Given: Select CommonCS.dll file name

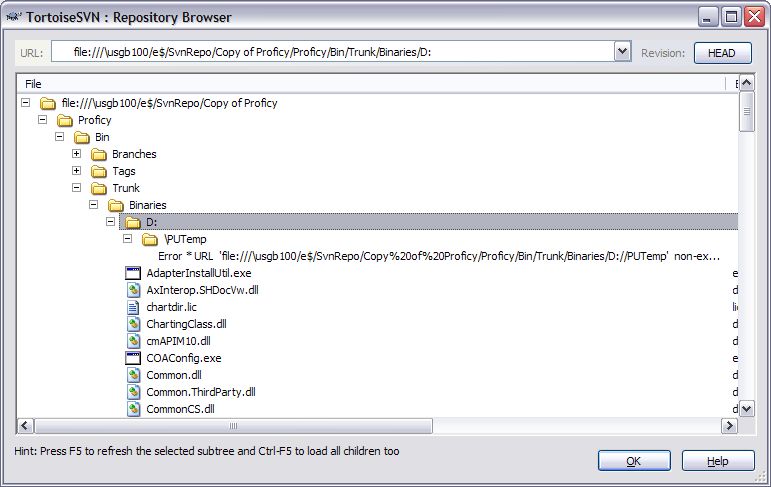Looking at the screenshot, I should [180, 409].
